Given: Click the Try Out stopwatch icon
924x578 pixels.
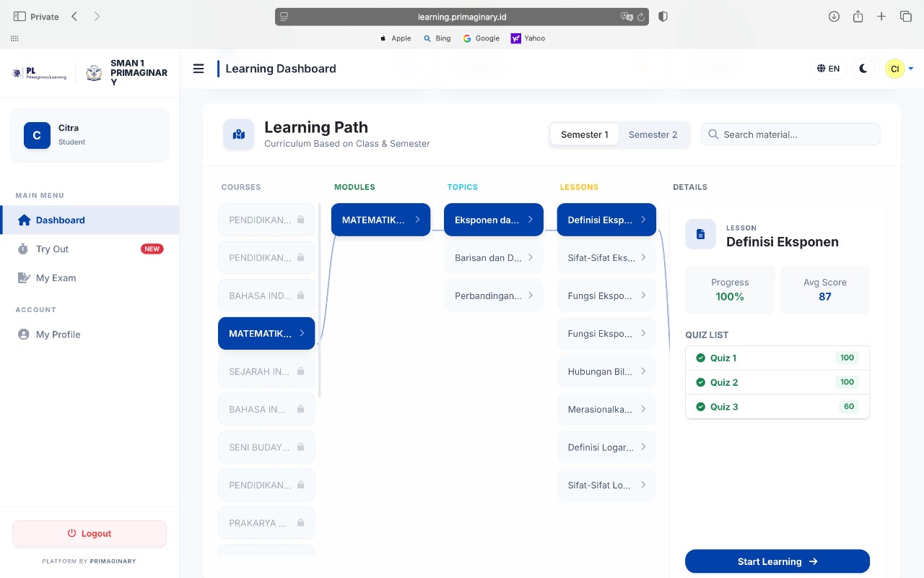Looking at the screenshot, I should pyautogui.click(x=23, y=249).
